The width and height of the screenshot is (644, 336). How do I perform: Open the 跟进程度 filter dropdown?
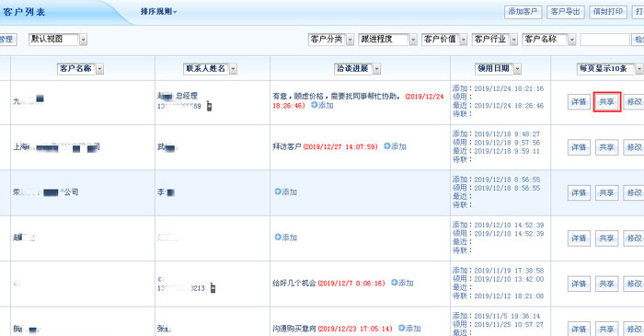click(x=413, y=40)
